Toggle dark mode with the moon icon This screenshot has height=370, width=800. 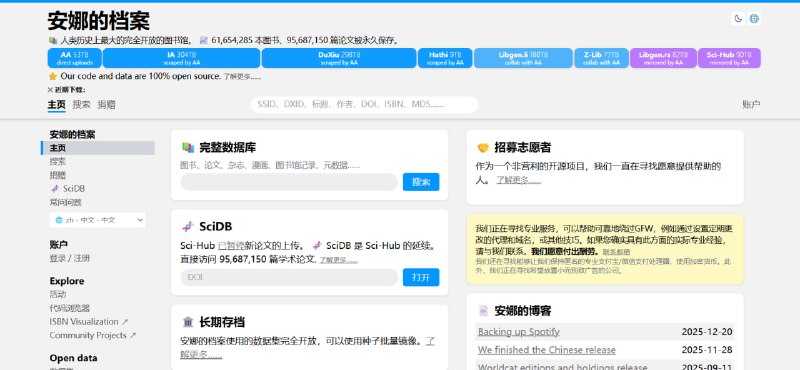738,19
